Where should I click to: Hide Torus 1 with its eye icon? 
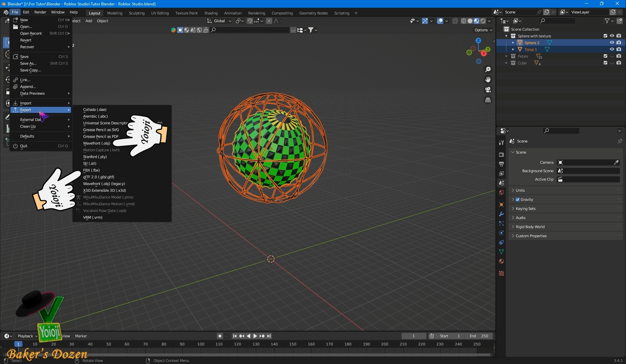click(x=612, y=50)
